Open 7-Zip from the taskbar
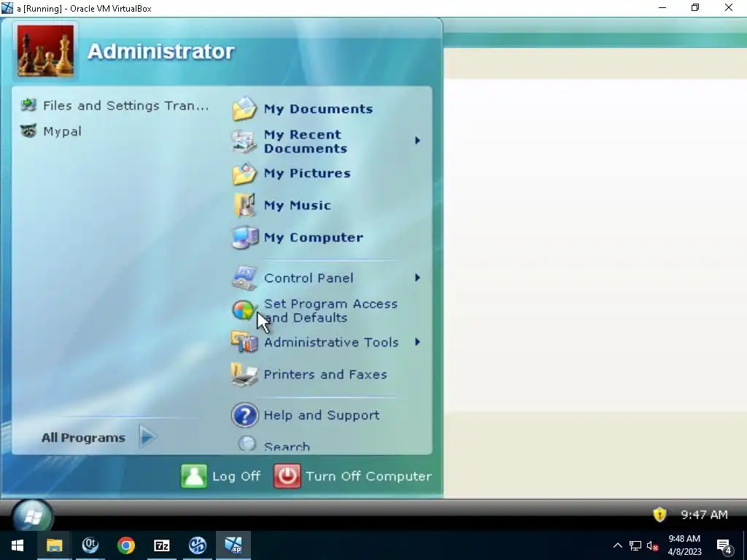Screen dimensions: 747x560 [x=162, y=545]
